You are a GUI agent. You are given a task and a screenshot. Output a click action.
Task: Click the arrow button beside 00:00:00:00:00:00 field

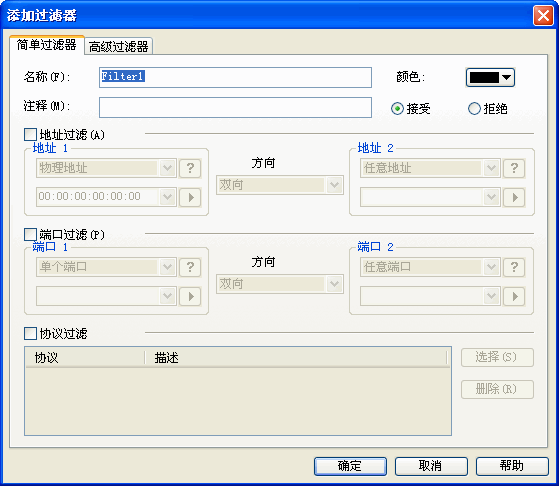click(190, 197)
